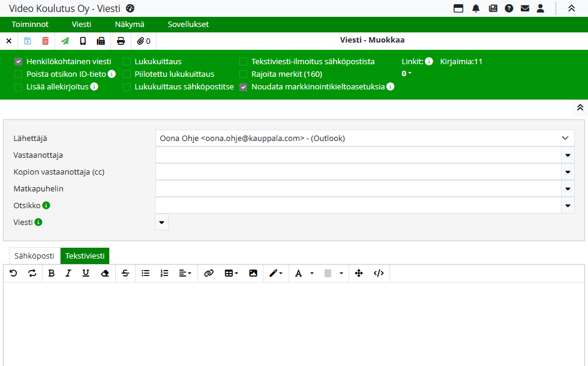
Task: Click the mobile phone icon in toolbar
Action: [83, 41]
